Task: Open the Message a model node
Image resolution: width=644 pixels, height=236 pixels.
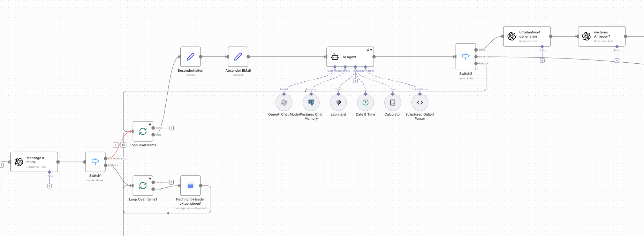Action: tap(34, 162)
